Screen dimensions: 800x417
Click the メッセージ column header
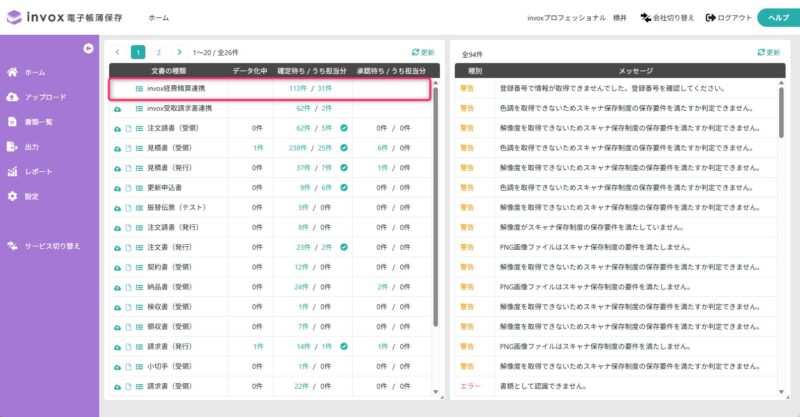click(635, 71)
